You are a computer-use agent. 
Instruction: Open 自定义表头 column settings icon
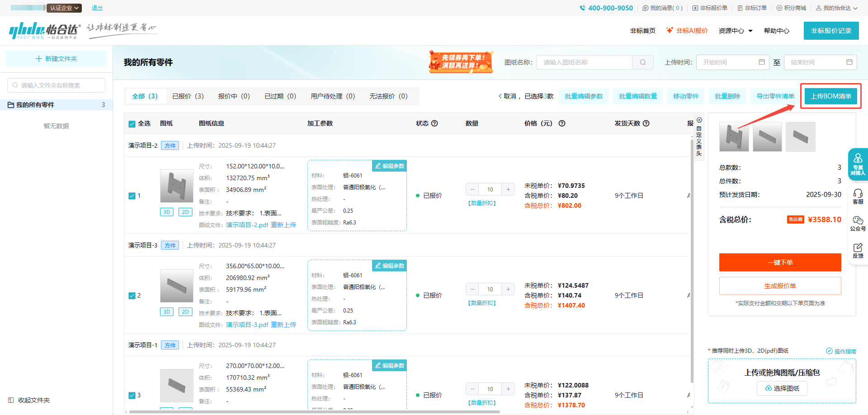point(699,120)
